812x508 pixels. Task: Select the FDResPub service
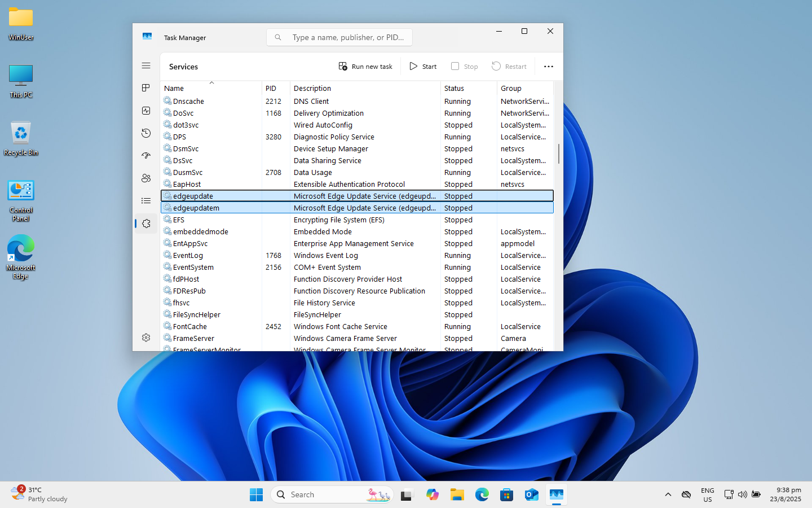click(x=357, y=291)
